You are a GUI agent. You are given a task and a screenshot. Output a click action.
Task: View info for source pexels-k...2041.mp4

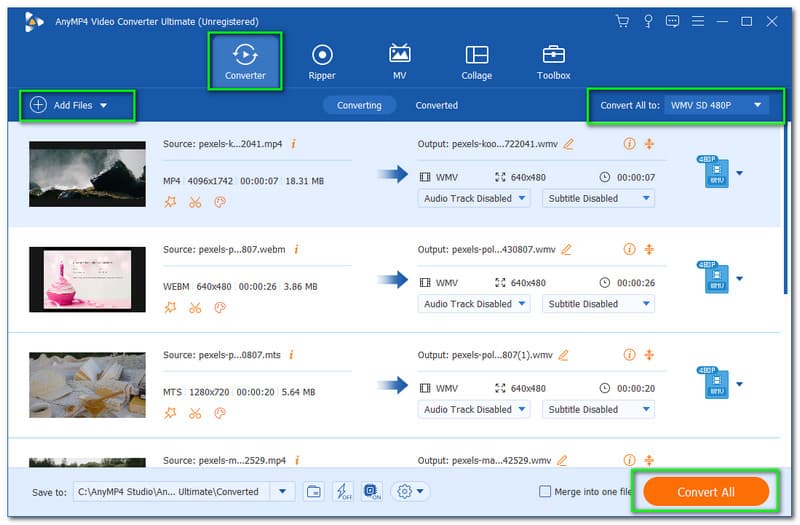click(293, 144)
